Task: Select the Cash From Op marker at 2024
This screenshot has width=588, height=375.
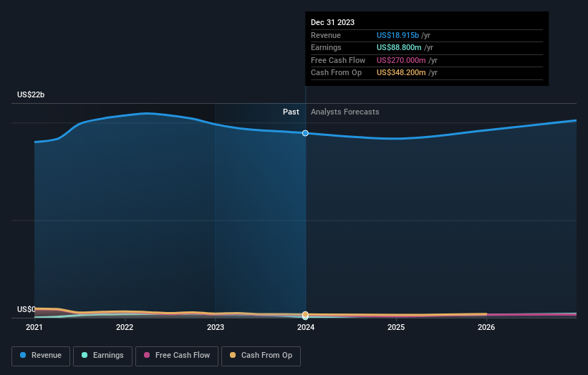Action: coord(305,314)
